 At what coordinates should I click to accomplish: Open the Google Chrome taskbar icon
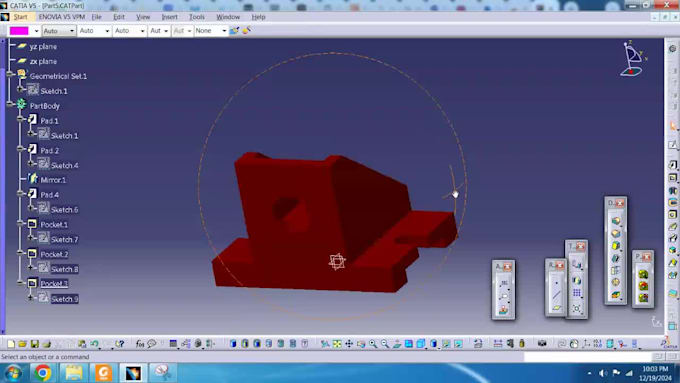click(42, 373)
